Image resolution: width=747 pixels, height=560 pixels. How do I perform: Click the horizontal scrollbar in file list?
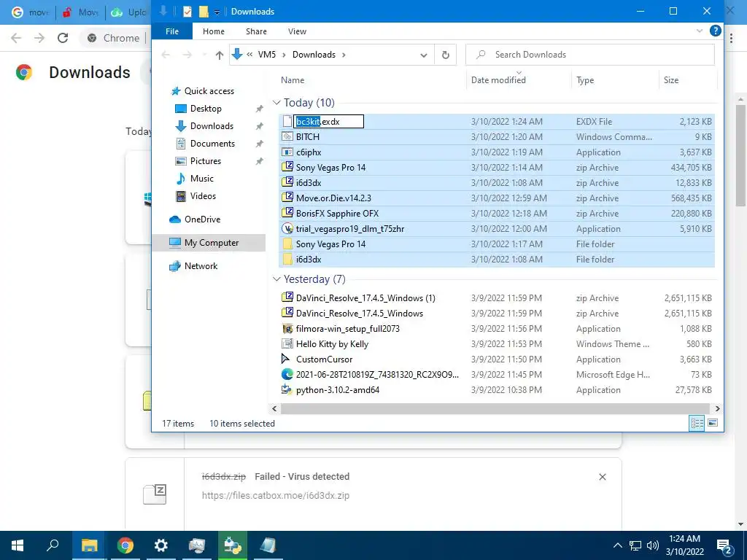(495, 408)
